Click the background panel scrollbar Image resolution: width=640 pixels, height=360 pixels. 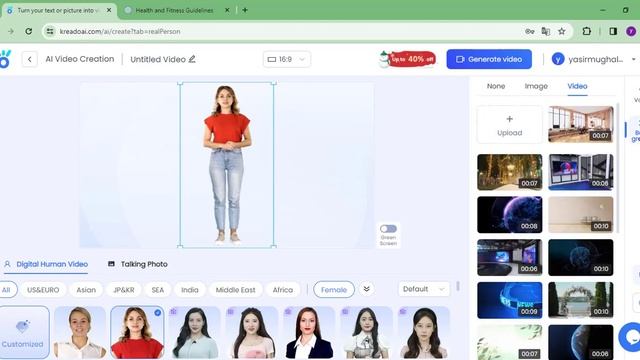coord(618,167)
